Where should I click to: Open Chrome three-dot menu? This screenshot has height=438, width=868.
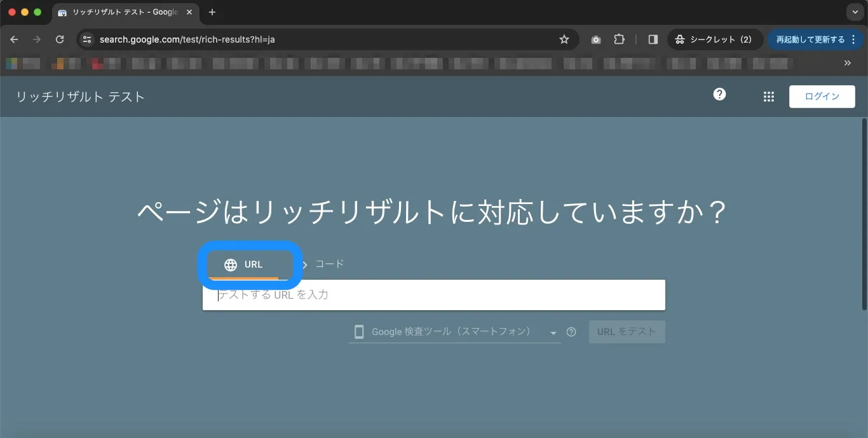click(x=853, y=39)
